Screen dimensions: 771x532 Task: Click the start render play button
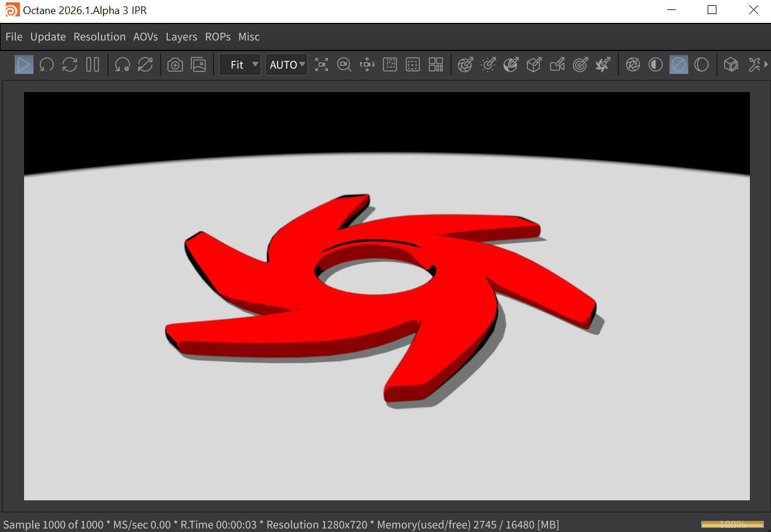[24, 65]
